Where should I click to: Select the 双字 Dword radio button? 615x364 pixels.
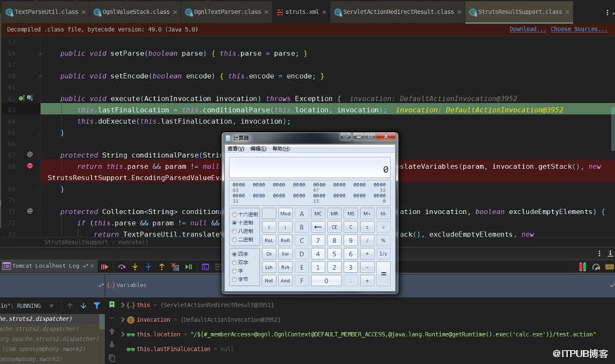234,262
